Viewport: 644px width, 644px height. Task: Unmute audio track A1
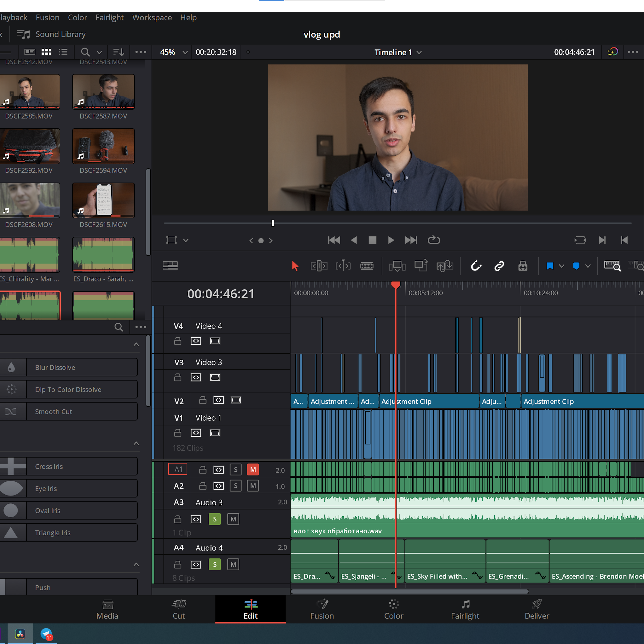point(253,469)
